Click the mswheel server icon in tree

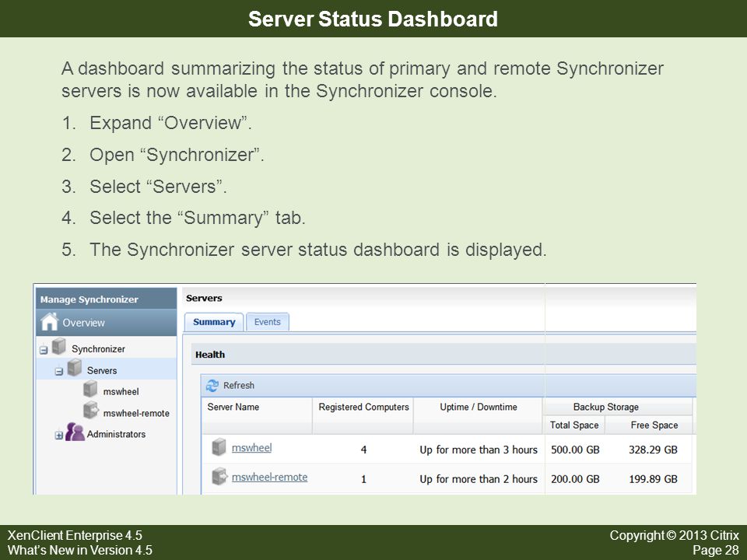tap(90, 389)
